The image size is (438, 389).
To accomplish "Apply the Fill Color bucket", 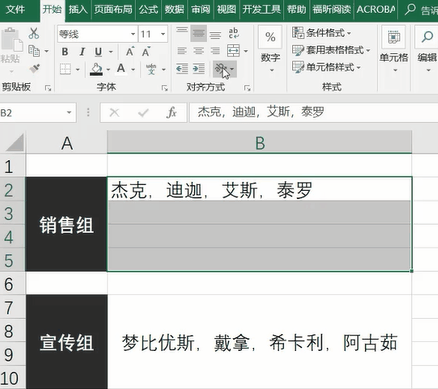I will (x=96, y=69).
